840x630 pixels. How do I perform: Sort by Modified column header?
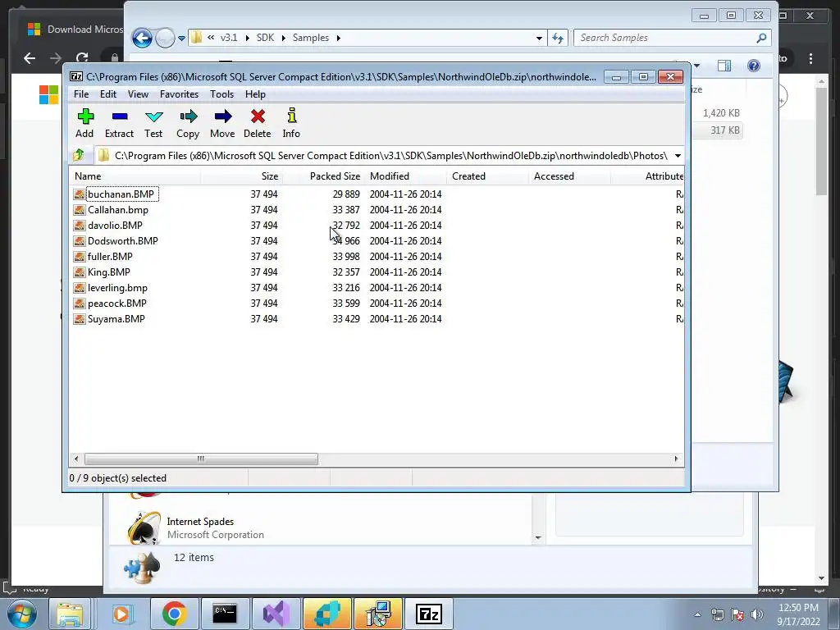tap(406, 176)
